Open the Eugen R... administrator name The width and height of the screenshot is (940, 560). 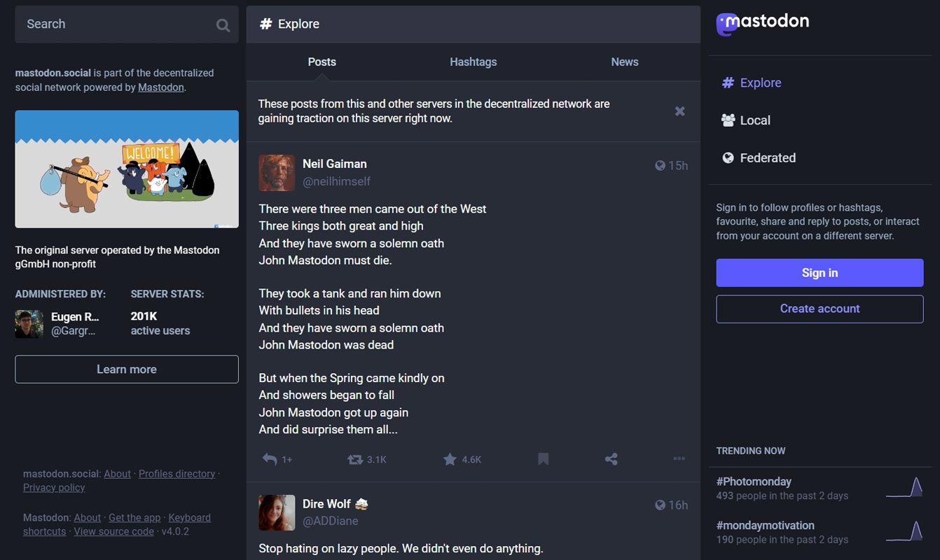(x=75, y=316)
